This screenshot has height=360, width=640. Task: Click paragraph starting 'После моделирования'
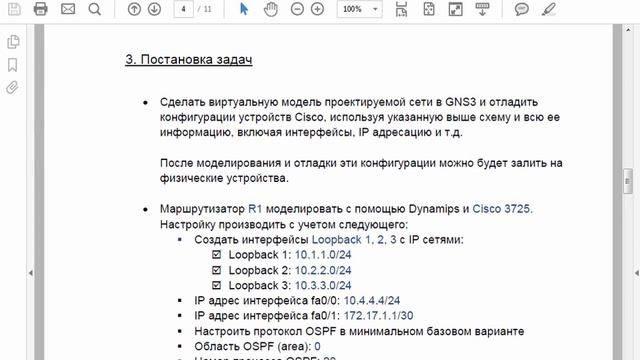(x=361, y=171)
